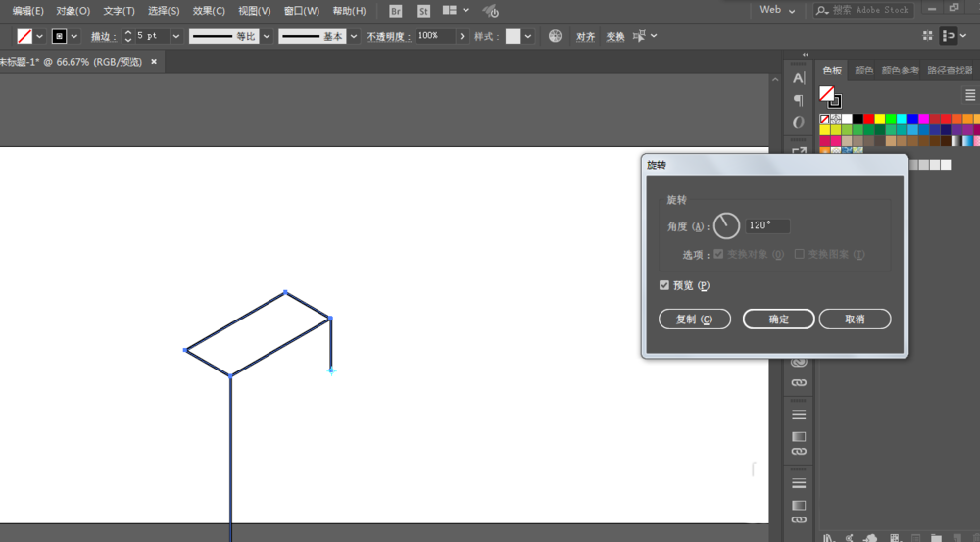Viewport: 980px width, 542px height.
Task: Open the Paragraph panel icon
Action: point(799,100)
